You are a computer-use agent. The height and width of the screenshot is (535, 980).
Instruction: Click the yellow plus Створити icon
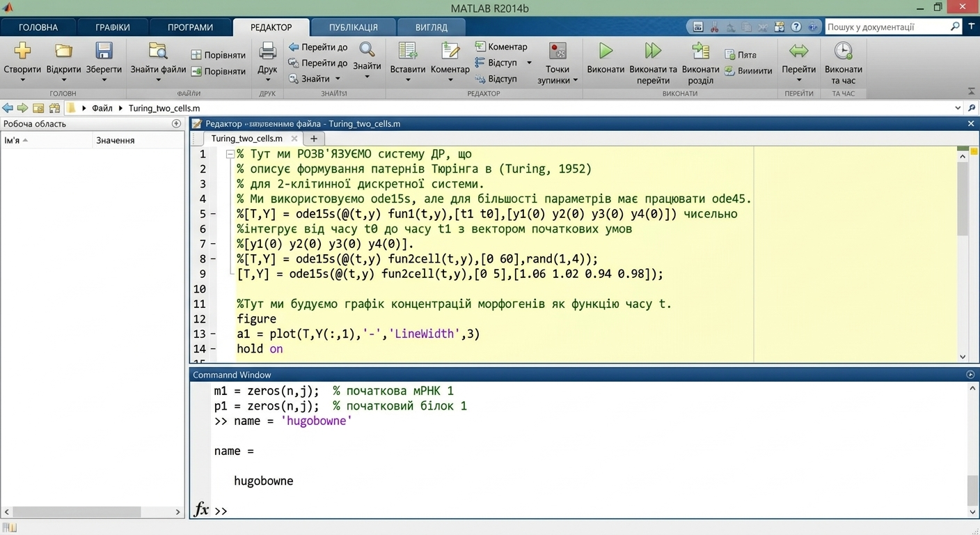(x=22, y=50)
